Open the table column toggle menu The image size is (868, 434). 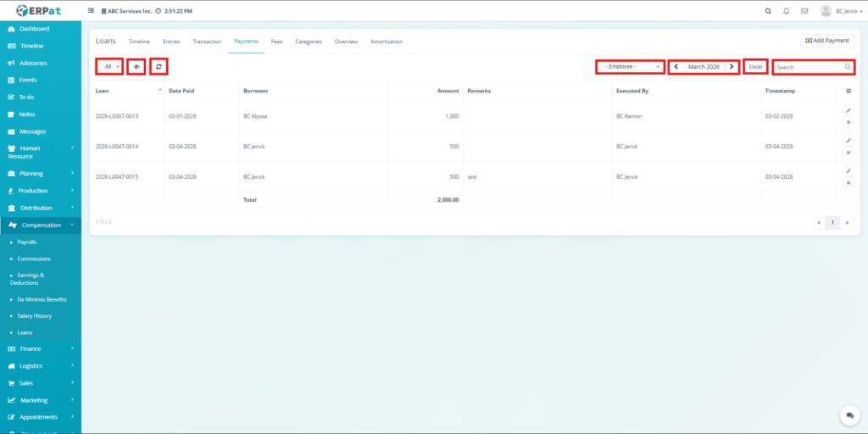pos(849,91)
